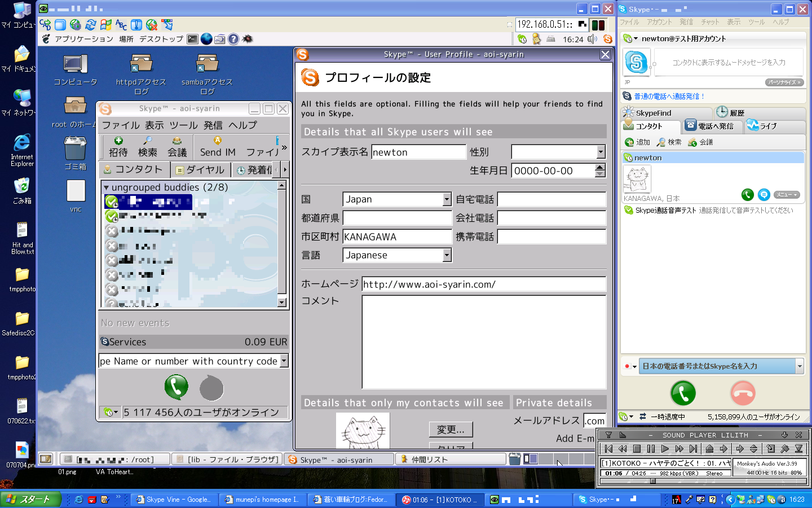Skip to next track in Lilith player
This screenshot has width=812, height=508.
pos(693,449)
